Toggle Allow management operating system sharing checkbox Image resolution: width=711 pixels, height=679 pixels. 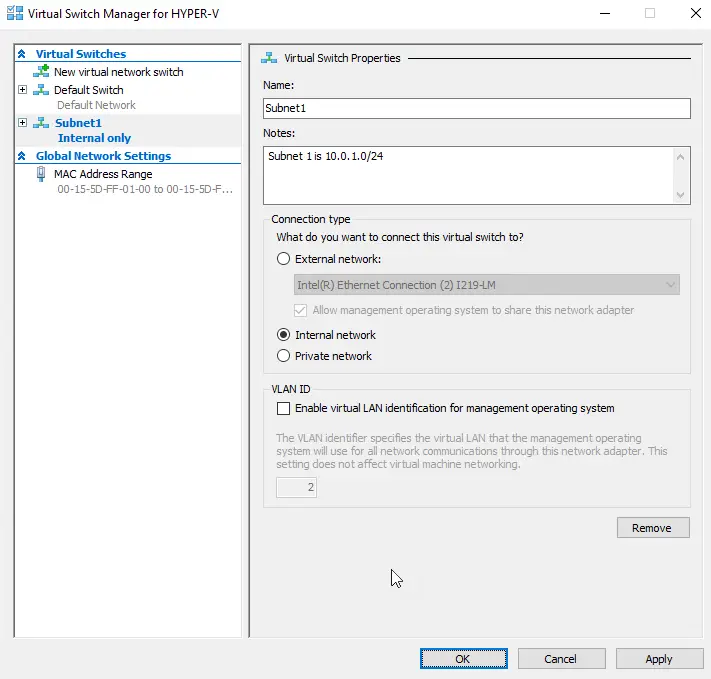pyautogui.click(x=300, y=310)
